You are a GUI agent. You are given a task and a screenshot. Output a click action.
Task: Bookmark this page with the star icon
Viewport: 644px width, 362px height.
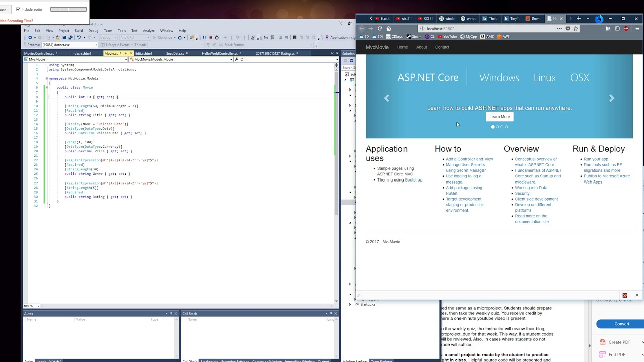click(x=576, y=29)
